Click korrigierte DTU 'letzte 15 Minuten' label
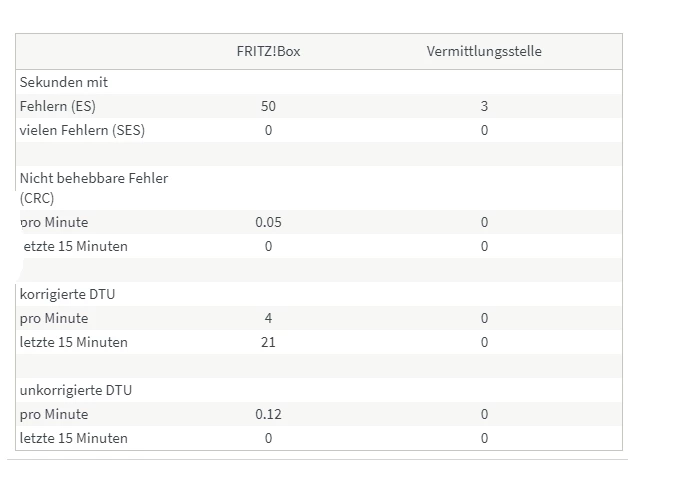This screenshot has width=673, height=496. coord(74,342)
